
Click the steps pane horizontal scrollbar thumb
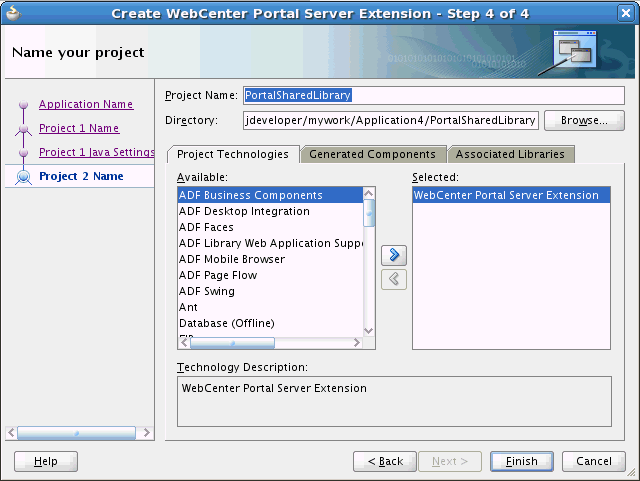[76, 433]
